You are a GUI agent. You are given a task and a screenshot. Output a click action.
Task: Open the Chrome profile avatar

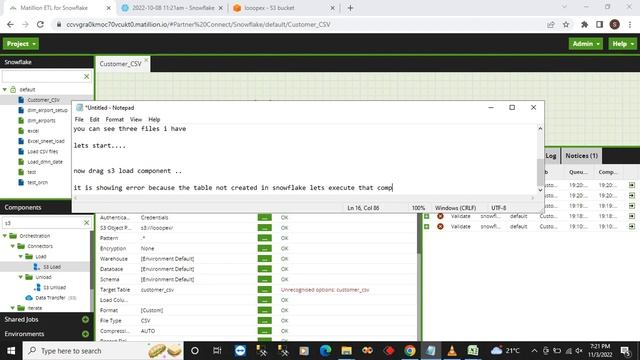pyautogui.click(x=615, y=24)
